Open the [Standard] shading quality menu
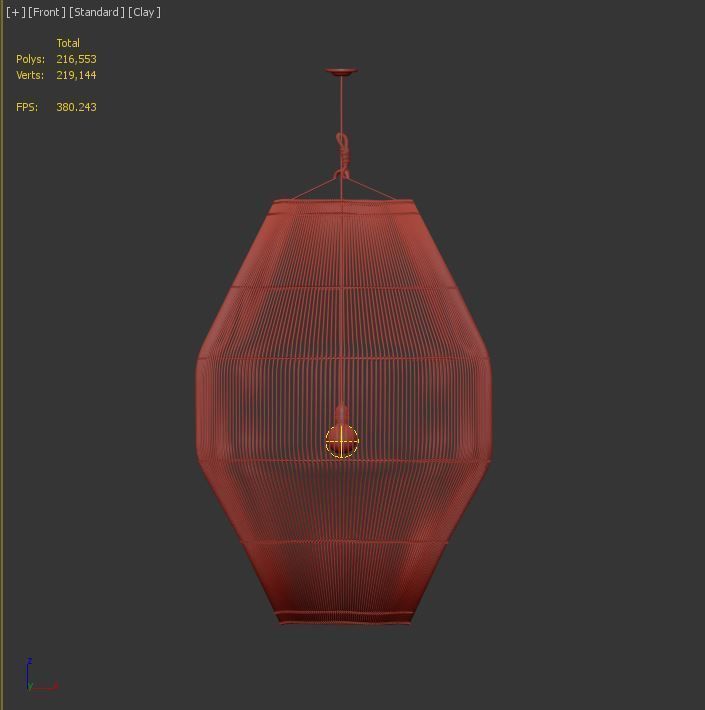 pyautogui.click(x=97, y=12)
